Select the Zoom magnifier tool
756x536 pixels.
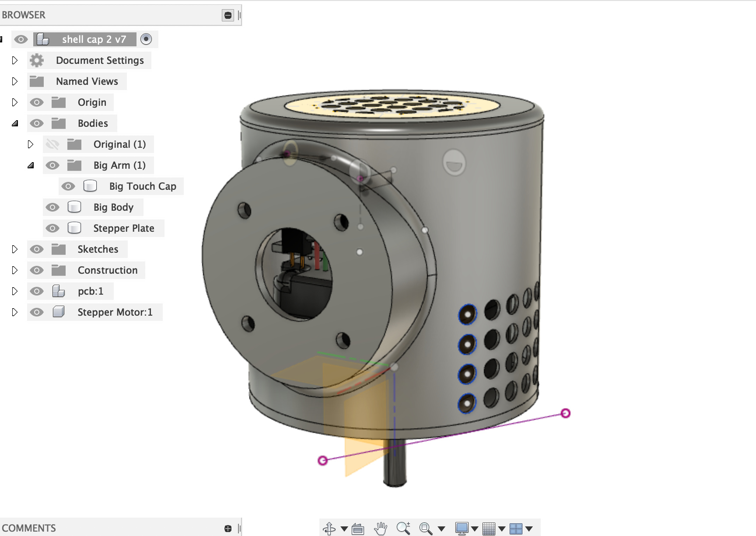tap(403, 529)
